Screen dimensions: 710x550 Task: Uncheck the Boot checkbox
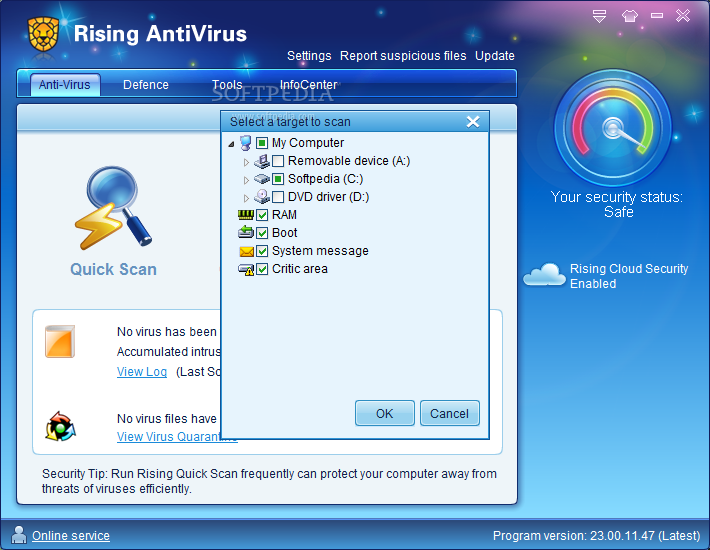(x=262, y=233)
